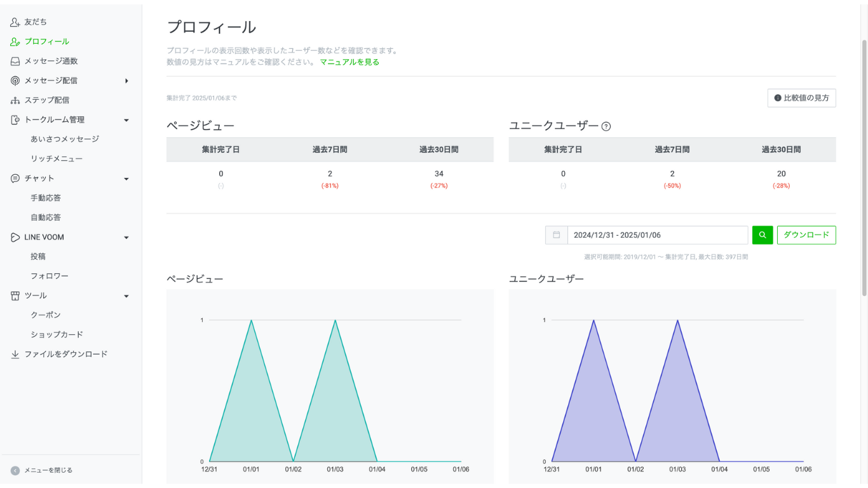Collapse the ツール section arrow

click(x=126, y=296)
